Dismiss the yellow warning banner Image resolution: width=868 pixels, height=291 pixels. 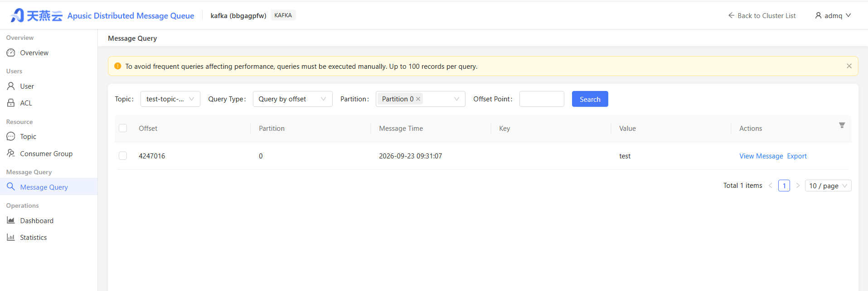pos(849,66)
